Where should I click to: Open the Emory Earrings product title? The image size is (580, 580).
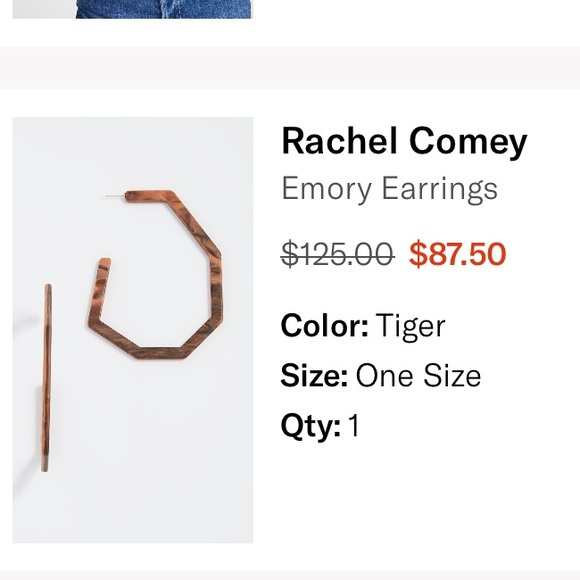point(390,189)
